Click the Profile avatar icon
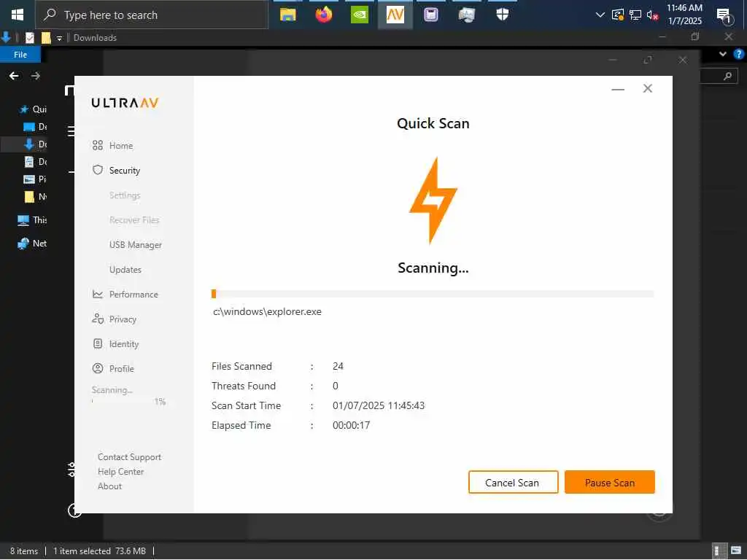747x560 pixels. (x=98, y=368)
